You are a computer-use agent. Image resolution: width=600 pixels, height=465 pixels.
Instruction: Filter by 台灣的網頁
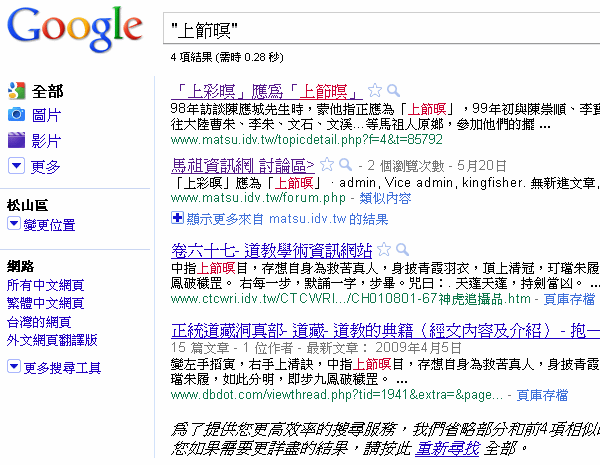coord(39,322)
